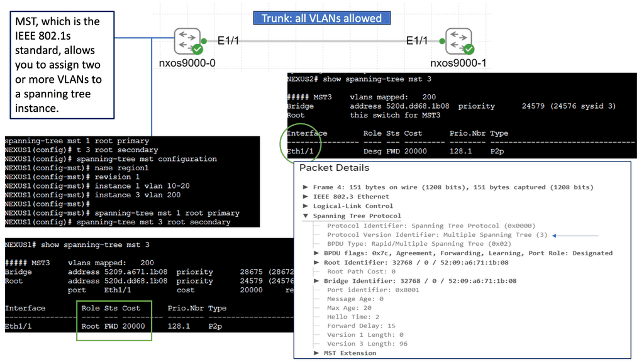The image size is (644, 362).
Task: Select the 'Max Age: 20' line
Action: point(349,308)
